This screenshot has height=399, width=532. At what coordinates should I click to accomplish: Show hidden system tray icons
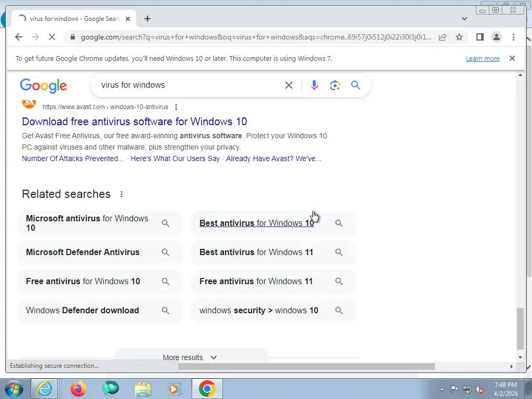click(442, 389)
